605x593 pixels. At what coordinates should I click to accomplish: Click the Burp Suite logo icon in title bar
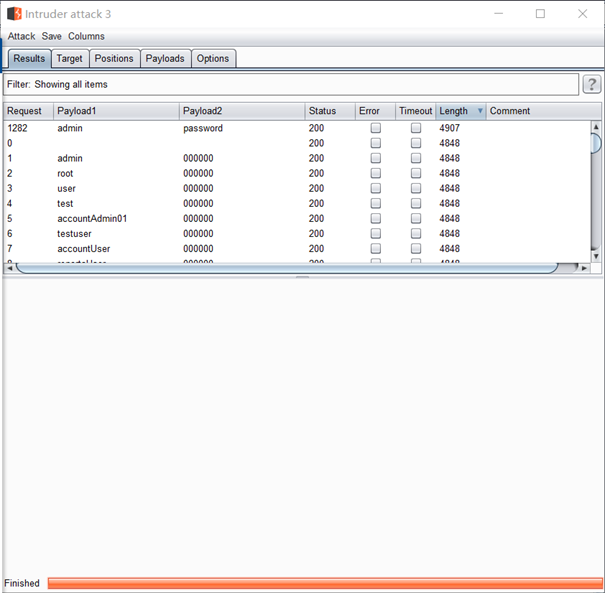click(x=14, y=14)
